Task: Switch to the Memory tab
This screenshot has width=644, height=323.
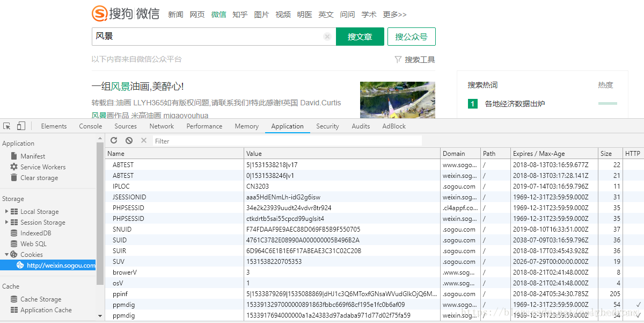Action: 247,126
